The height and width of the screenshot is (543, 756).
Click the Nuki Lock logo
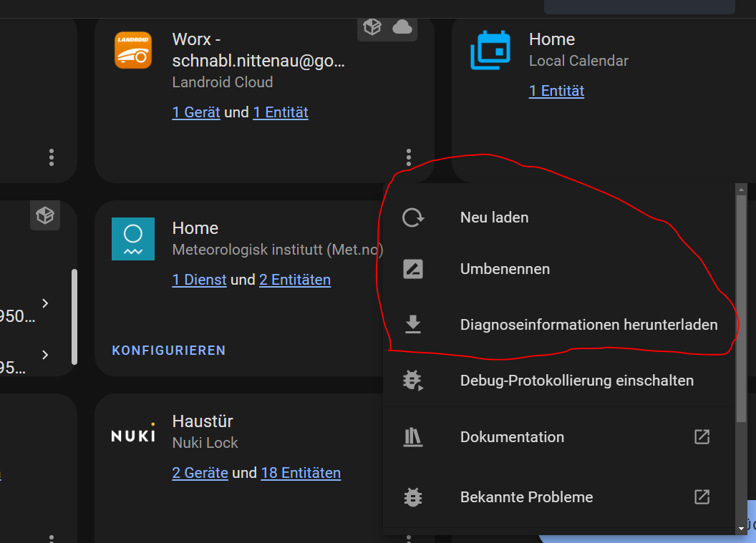click(134, 433)
